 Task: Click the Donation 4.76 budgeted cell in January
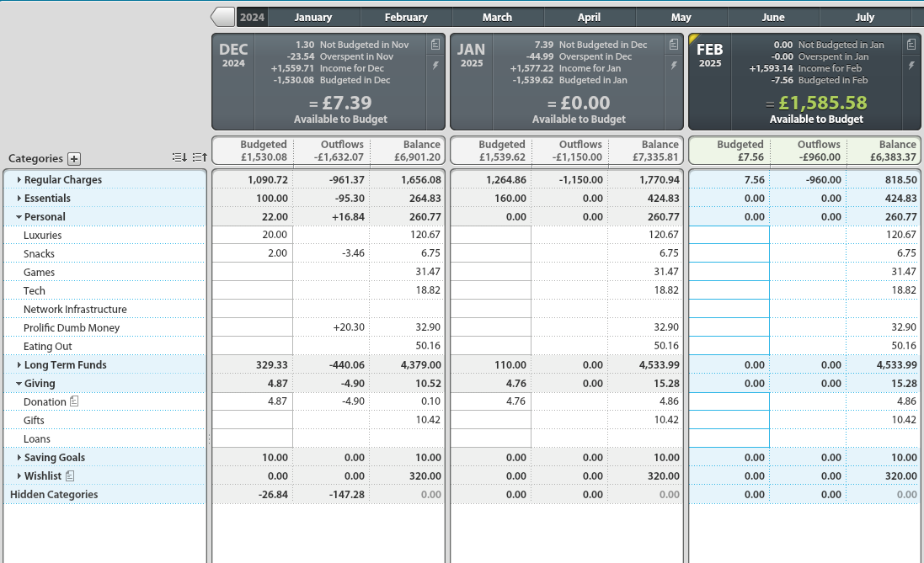click(x=491, y=401)
